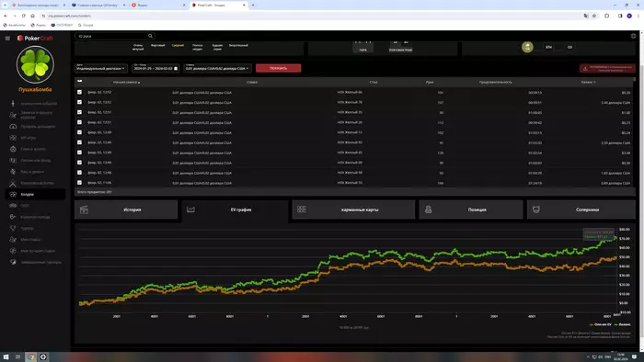Viewport: 644px width, 362px height.
Task: Sort table by Баланс column
Action: click(x=588, y=83)
